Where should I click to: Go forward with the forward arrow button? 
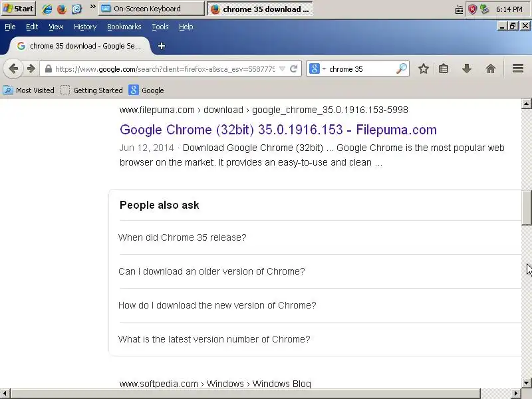click(x=31, y=69)
